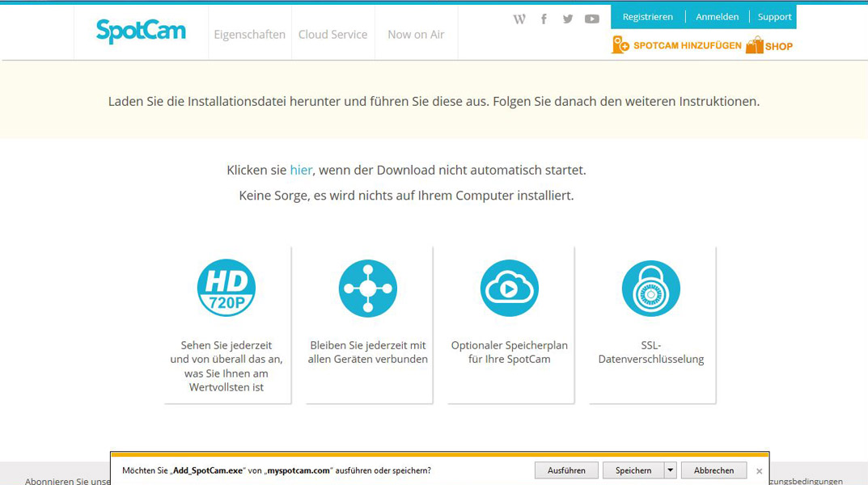Open the Facebook social icon
The height and width of the screenshot is (485, 868).
[x=544, y=19]
